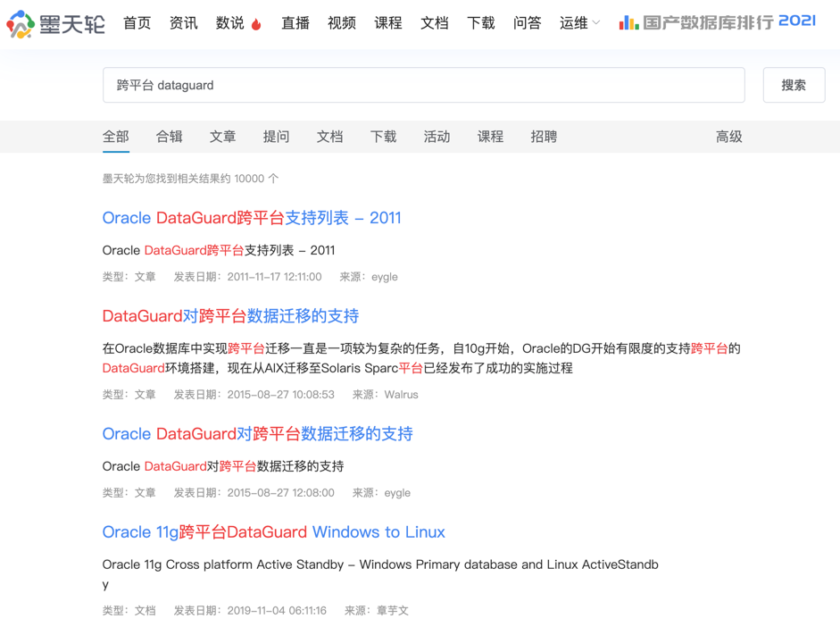The width and height of the screenshot is (840, 627).
Task: Click the 墨天轮 logo icon
Action: tap(21, 24)
